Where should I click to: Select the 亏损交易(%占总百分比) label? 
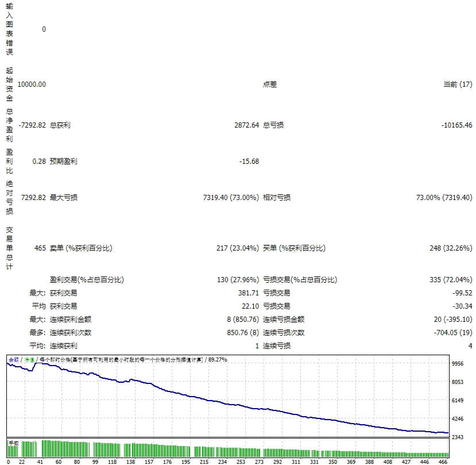click(x=300, y=279)
